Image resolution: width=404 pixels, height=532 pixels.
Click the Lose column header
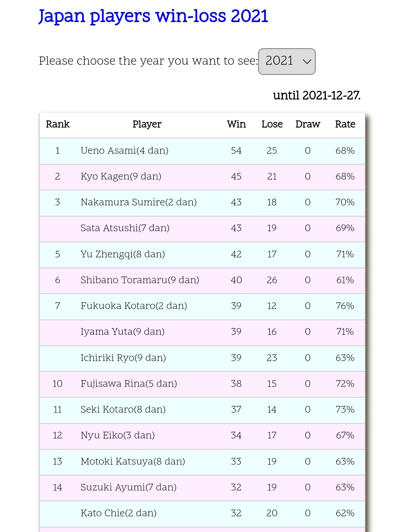272,124
